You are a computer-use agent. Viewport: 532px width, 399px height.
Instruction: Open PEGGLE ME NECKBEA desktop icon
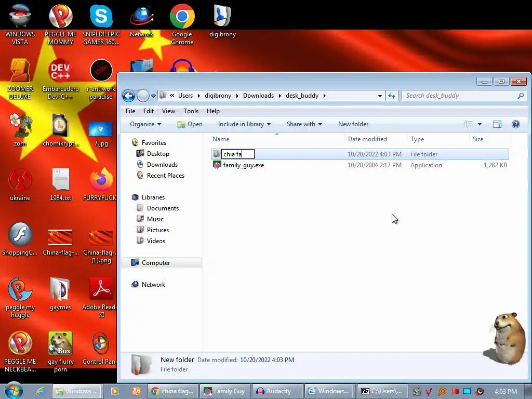click(20, 352)
